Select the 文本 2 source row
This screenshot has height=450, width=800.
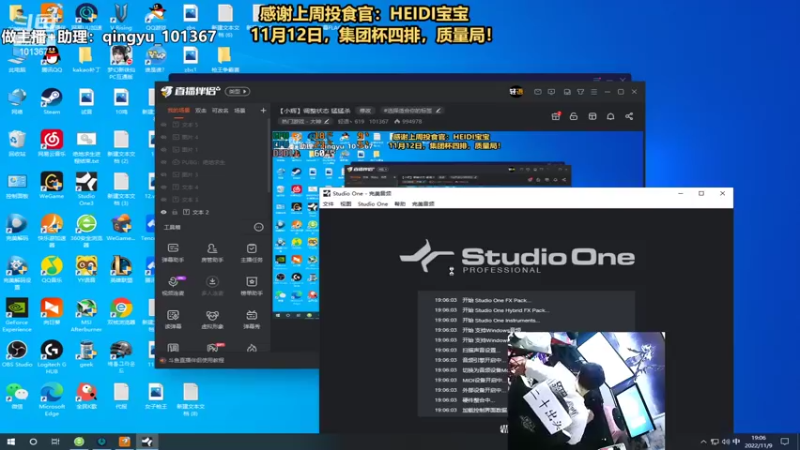point(214,212)
